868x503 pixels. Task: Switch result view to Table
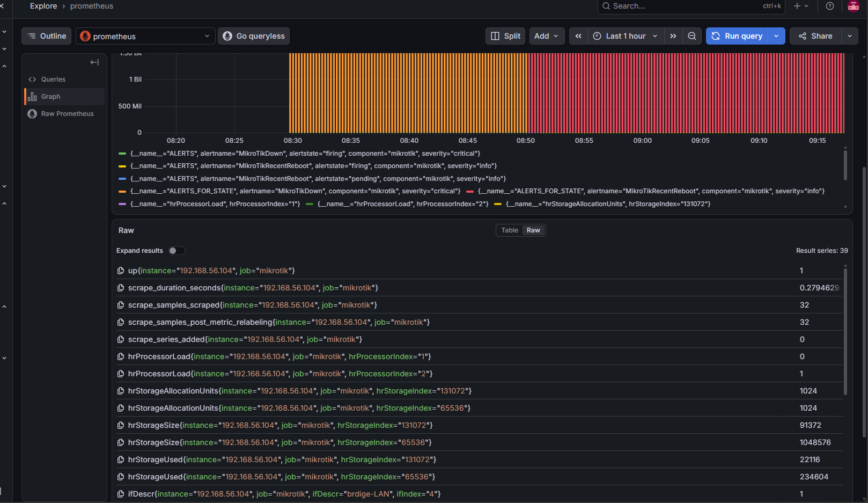pyautogui.click(x=510, y=230)
